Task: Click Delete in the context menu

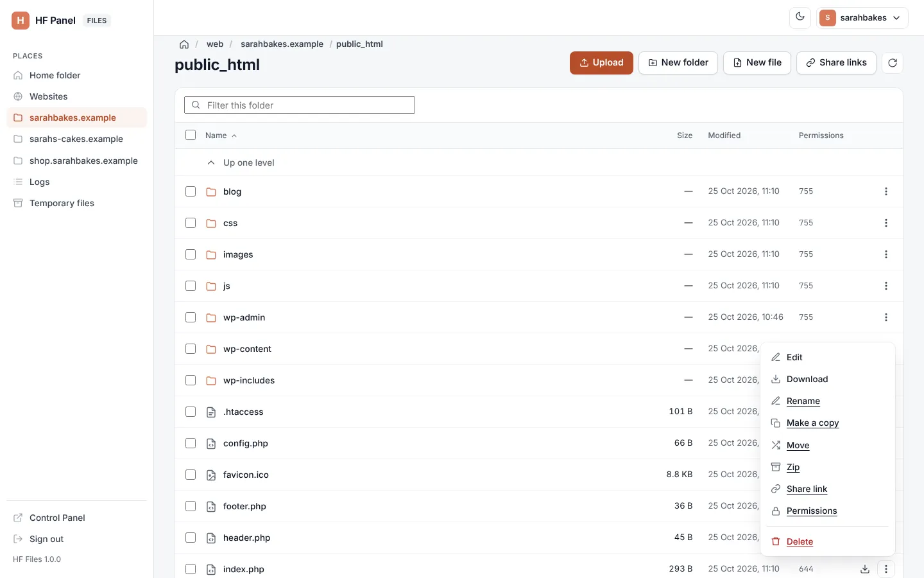Action: (828, 541)
